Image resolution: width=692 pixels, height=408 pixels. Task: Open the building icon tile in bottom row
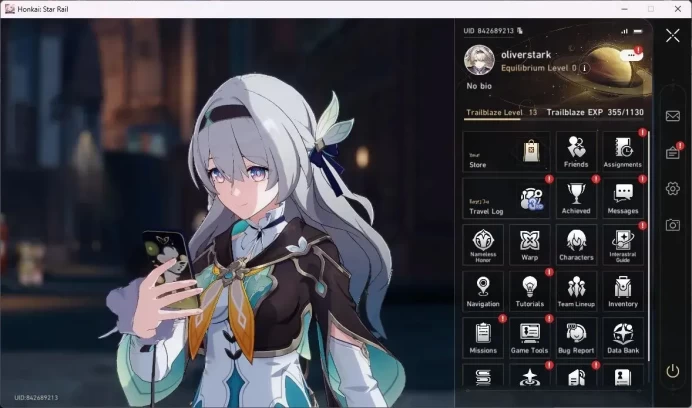576,376
